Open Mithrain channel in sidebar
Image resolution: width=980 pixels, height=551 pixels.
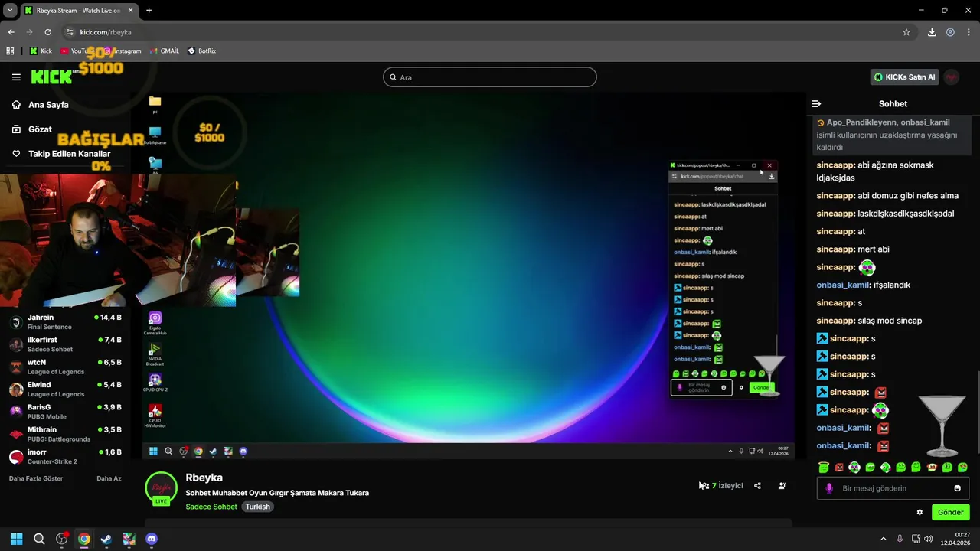point(65,434)
